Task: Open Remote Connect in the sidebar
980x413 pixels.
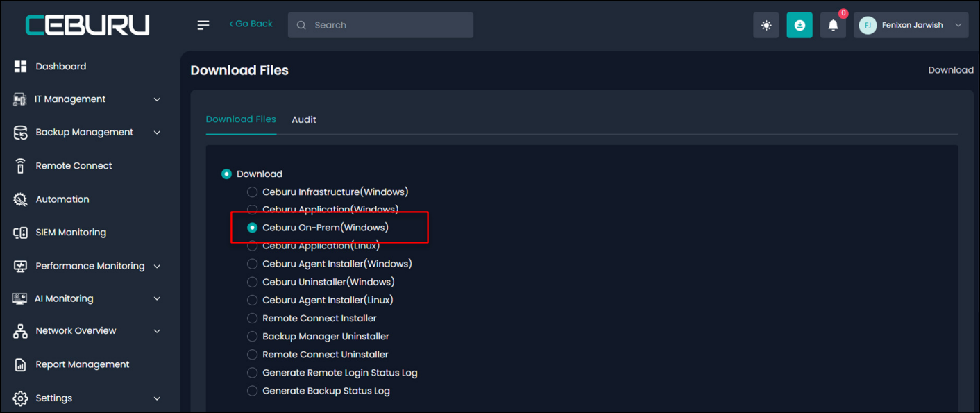Action: tap(74, 166)
